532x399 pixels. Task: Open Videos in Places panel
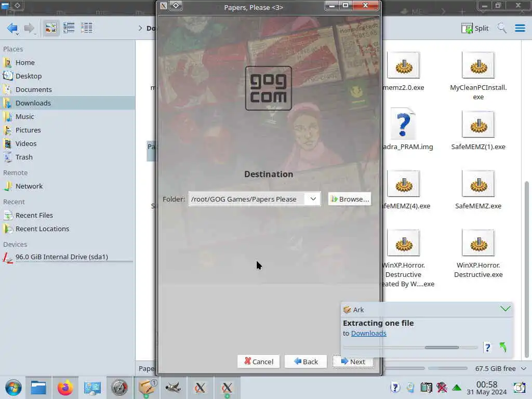click(68, 144)
